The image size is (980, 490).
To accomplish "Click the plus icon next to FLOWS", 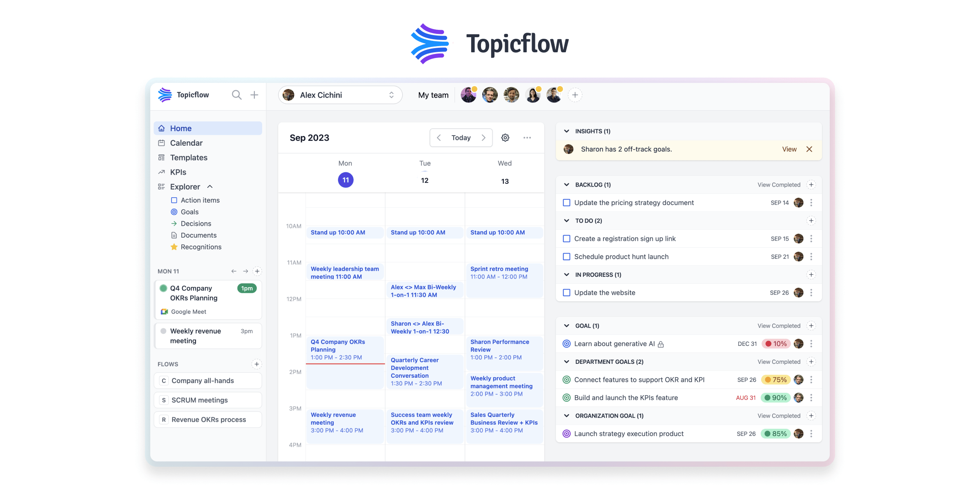I will (x=257, y=364).
